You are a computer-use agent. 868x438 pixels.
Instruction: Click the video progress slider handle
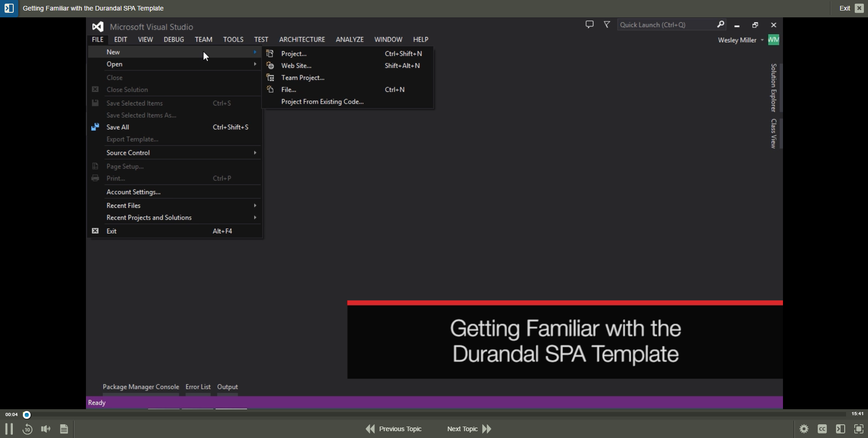coord(27,415)
